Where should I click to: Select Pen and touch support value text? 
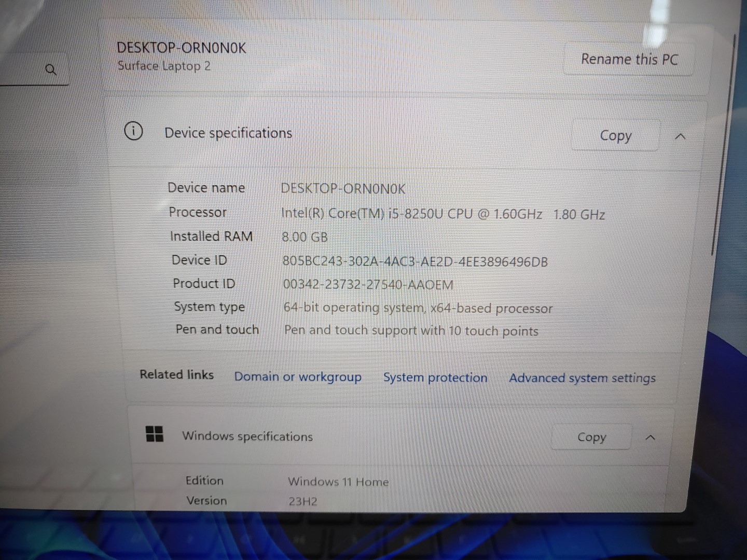click(x=411, y=330)
